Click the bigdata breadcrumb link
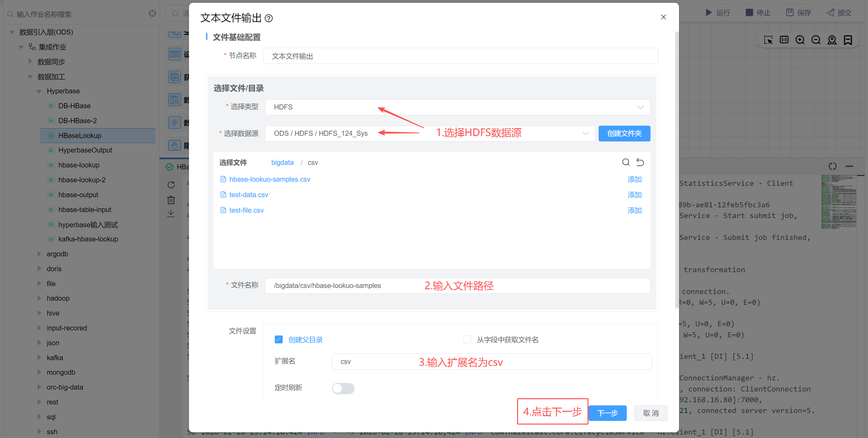The image size is (868, 438). click(282, 162)
